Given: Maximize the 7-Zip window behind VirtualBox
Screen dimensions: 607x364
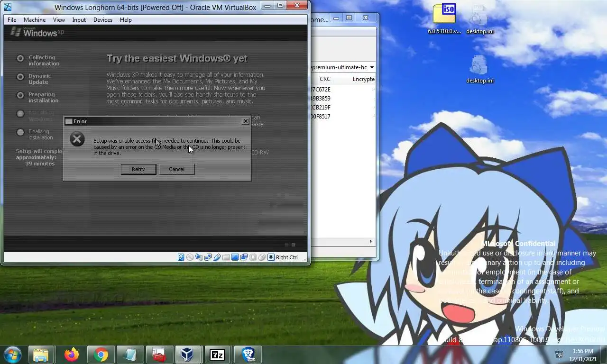Looking at the screenshot, I should tap(349, 18).
